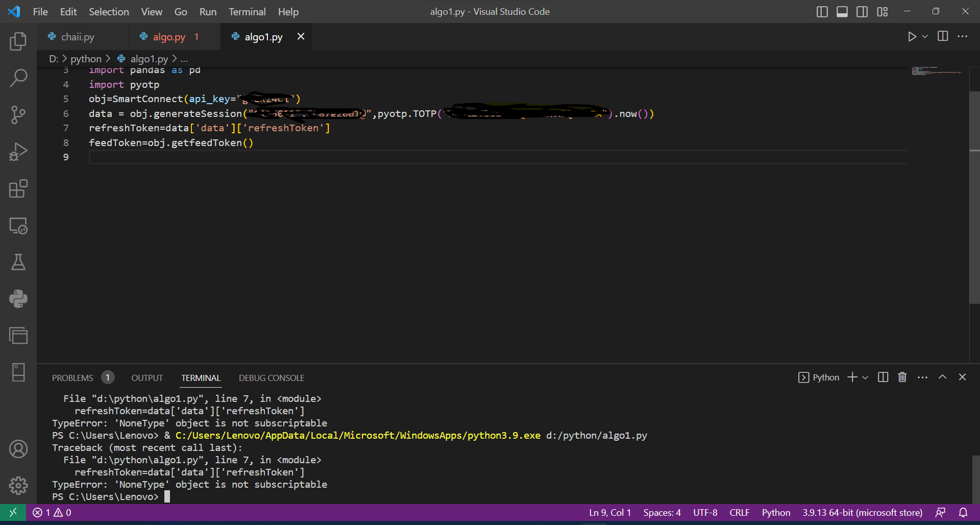This screenshot has height=525, width=980.
Task: Change encoding via UTF-8 status
Action: pos(705,512)
